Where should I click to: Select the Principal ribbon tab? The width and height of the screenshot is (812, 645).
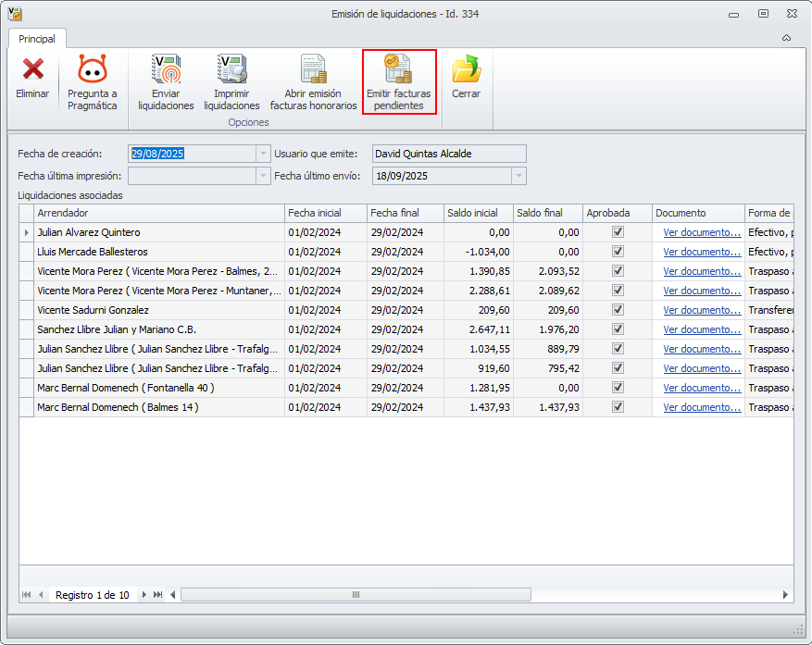pyautogui.click(x=37, y=39)
